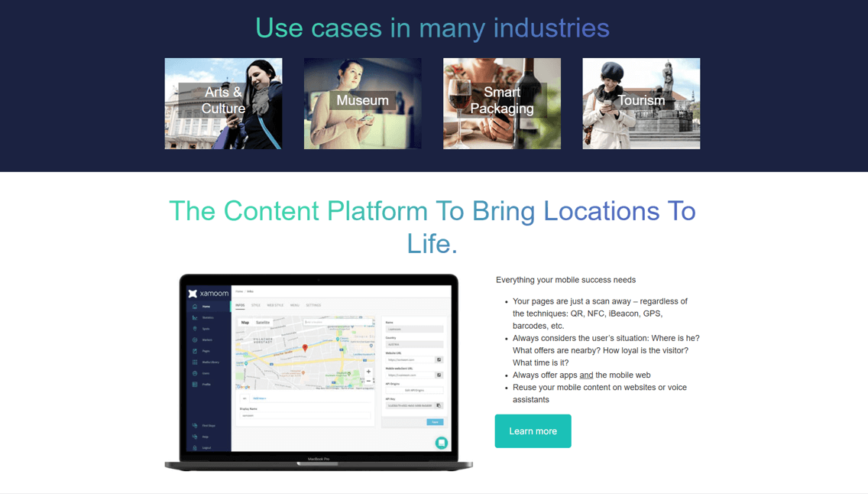Click the Display Name input field

[304, 416]
